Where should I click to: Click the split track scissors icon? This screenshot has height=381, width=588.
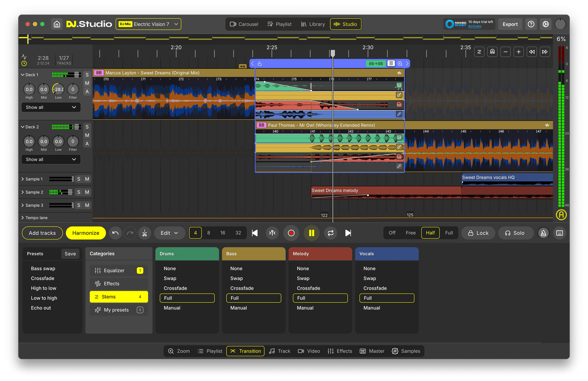click(145, 233)
